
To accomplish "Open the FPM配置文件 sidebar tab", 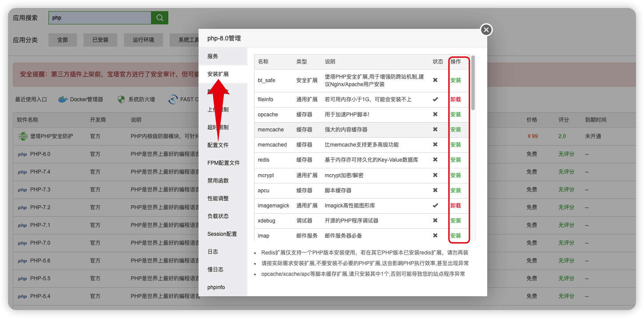I will coord(223,163).
